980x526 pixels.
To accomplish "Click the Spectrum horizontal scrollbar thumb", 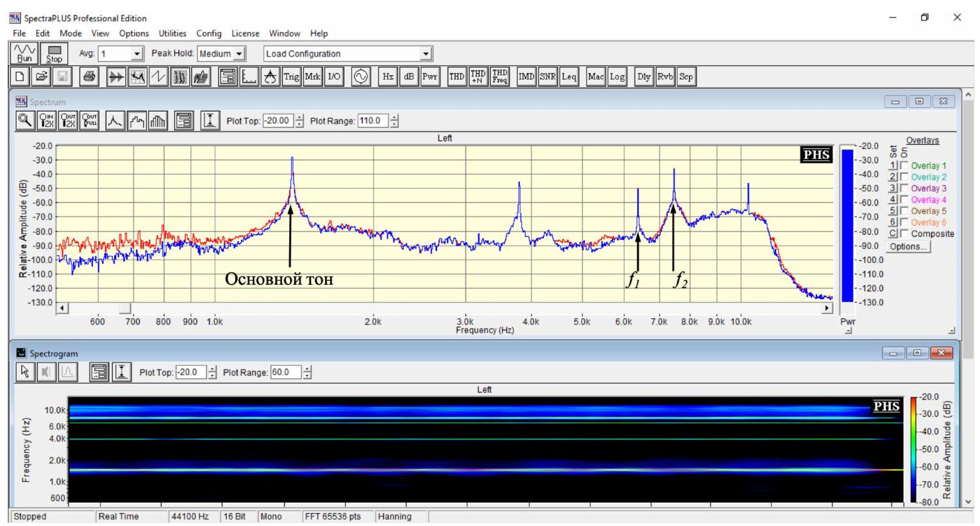I will point(126,309).
